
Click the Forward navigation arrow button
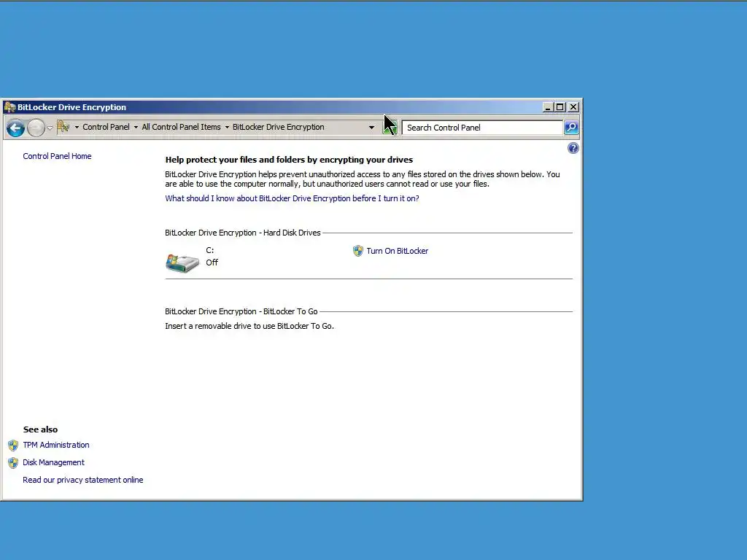coord(36,128)
